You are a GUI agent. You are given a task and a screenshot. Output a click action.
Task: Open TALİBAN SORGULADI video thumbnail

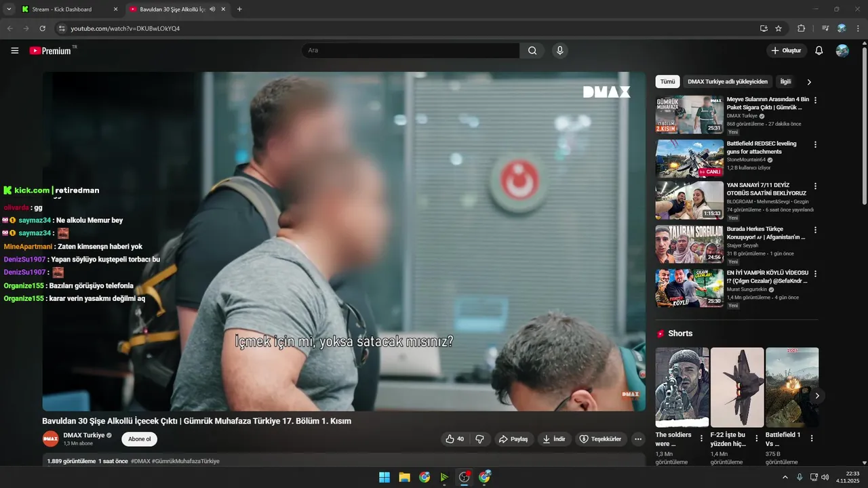[689, 244]
